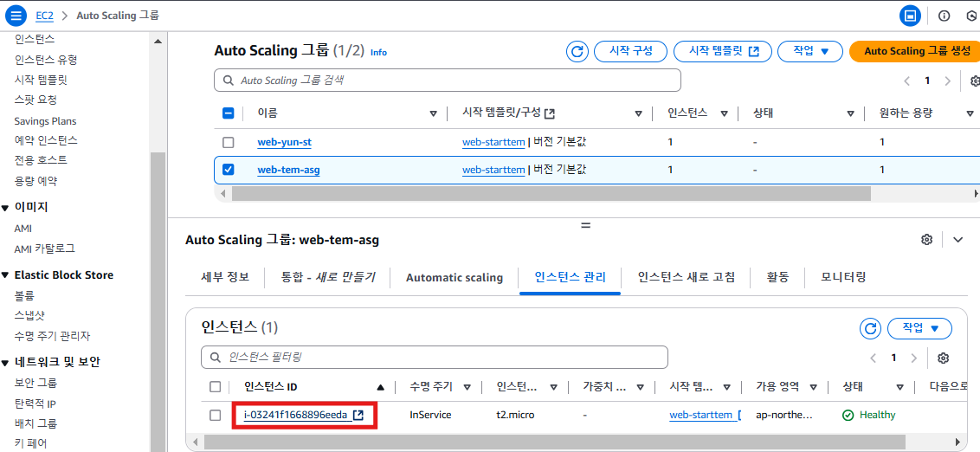
Task: Uncheck the web-tem-asg row checkbox
Action: [229, 170]
